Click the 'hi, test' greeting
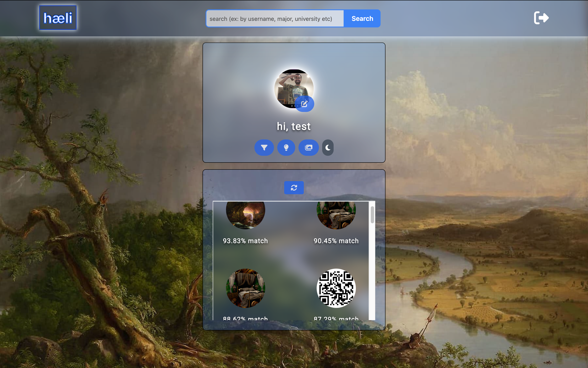This screenshot has width=588, height=368. pos(294,126)
